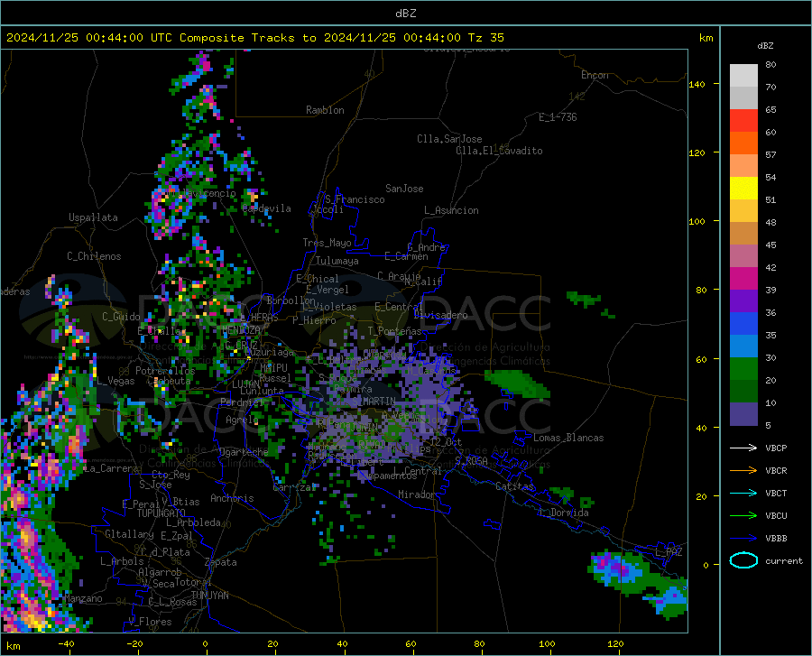This screenshot has height=656, width=812.
Task: Click the Capdevila label
Action: pos(266,208)
